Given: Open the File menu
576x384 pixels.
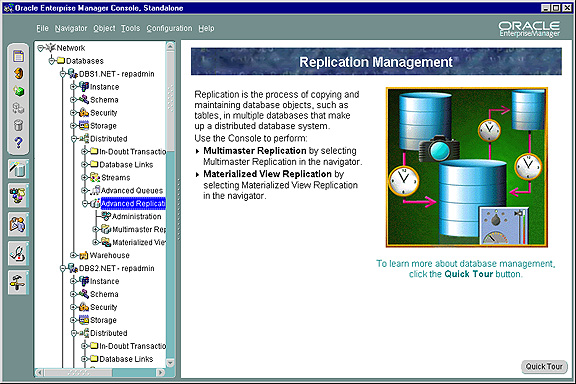Looking at the screenshot, I should click(42, 28).
